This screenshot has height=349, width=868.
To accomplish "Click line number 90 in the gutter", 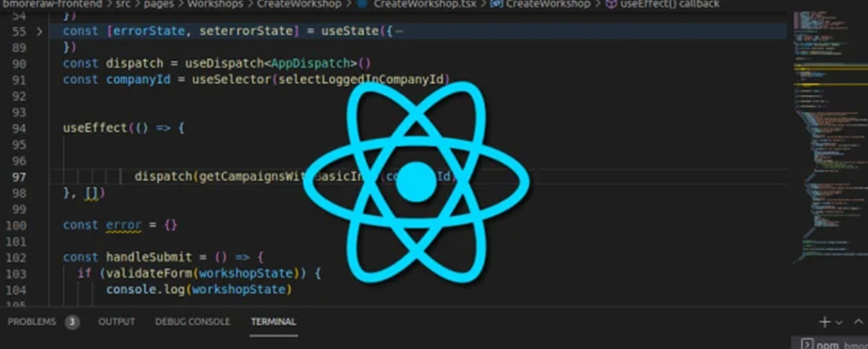I will pos(19,64).
